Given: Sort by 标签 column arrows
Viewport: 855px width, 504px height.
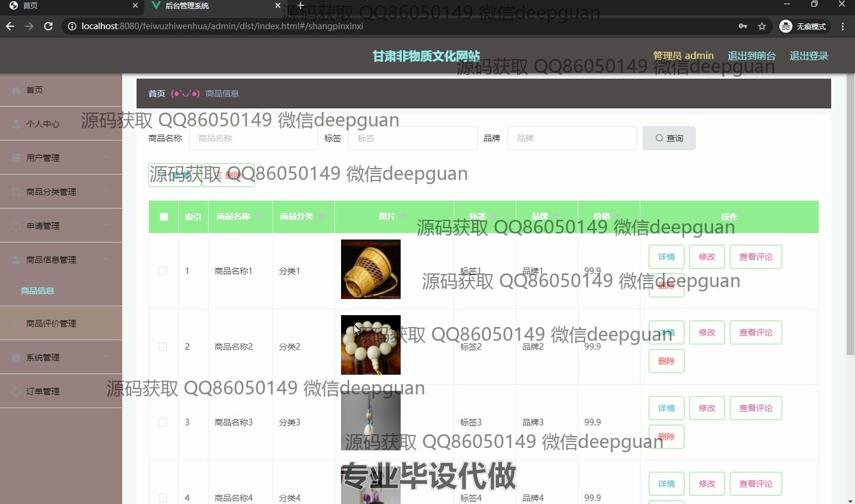Looking at the screenshot, I should (494, 216).
